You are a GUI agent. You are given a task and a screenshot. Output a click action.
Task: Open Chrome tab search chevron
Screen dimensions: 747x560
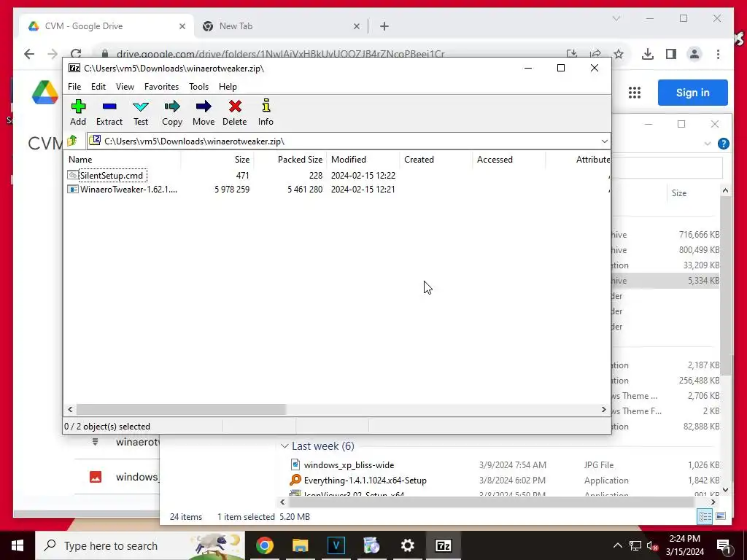[616, 18]
